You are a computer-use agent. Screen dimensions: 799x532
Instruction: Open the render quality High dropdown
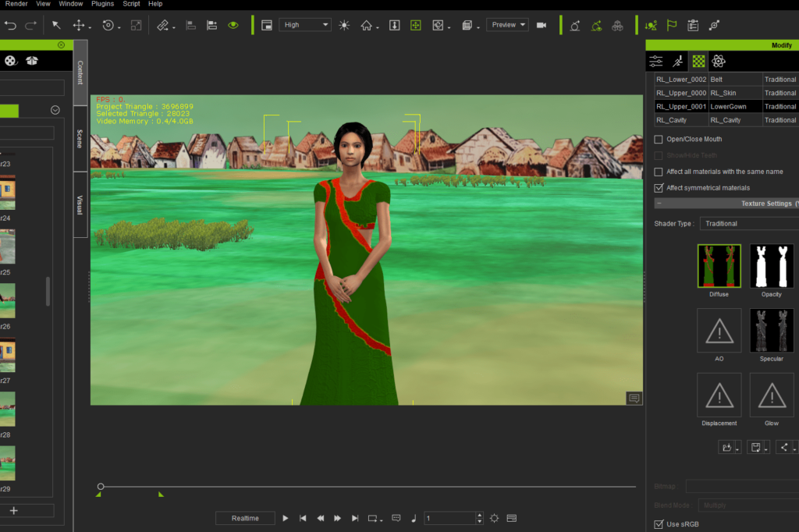(304, 24)
